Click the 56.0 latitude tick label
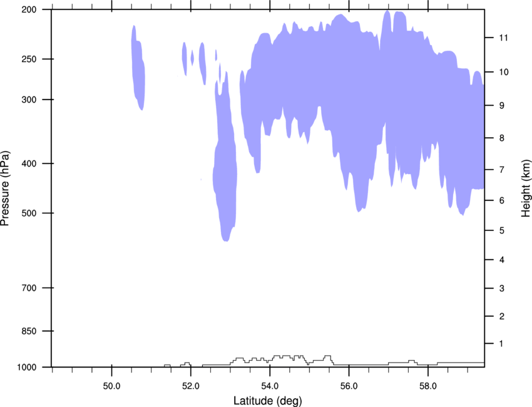Viewport: 532px width, 407px height. pos(349,386)
